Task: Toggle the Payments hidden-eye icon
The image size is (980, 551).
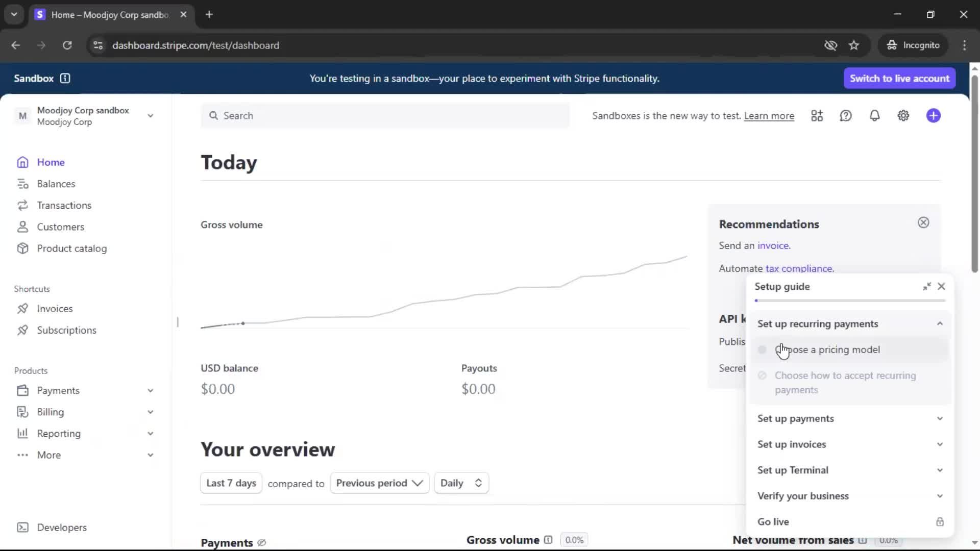Action: 262,543
